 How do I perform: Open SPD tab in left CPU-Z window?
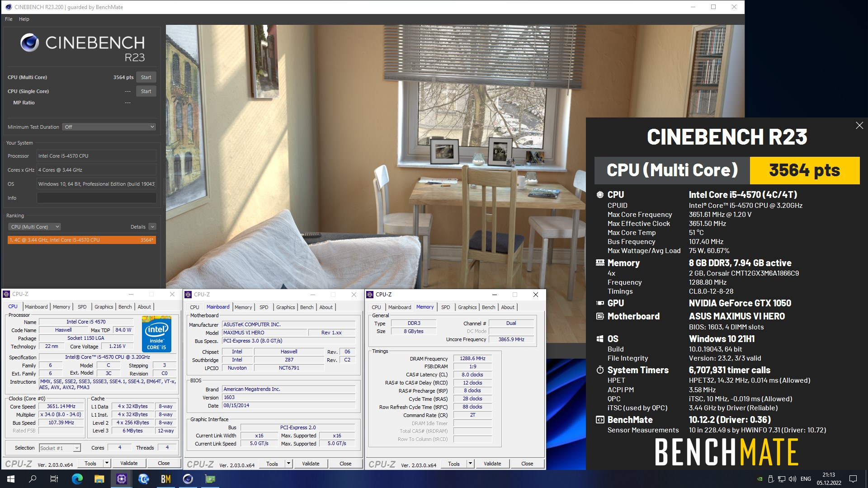[x=82, y=307]
